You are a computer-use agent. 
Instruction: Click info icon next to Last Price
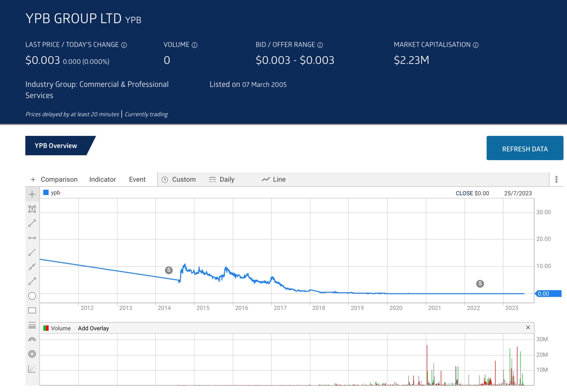coord(124,45)
